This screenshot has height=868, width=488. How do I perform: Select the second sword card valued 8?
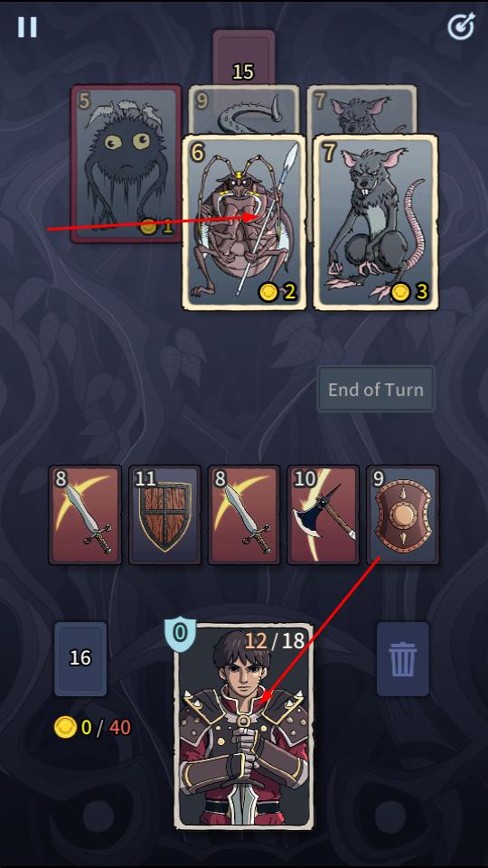click(x=244, y=514)
